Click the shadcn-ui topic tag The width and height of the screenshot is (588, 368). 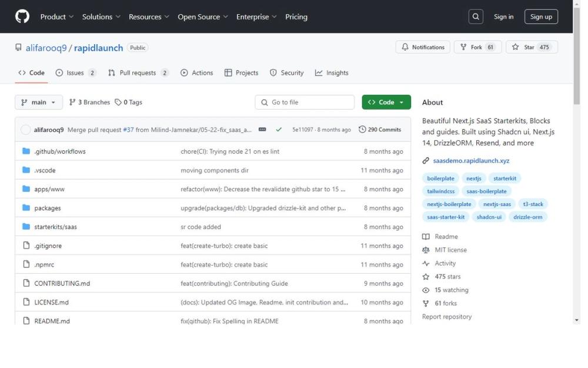[489, 217]
